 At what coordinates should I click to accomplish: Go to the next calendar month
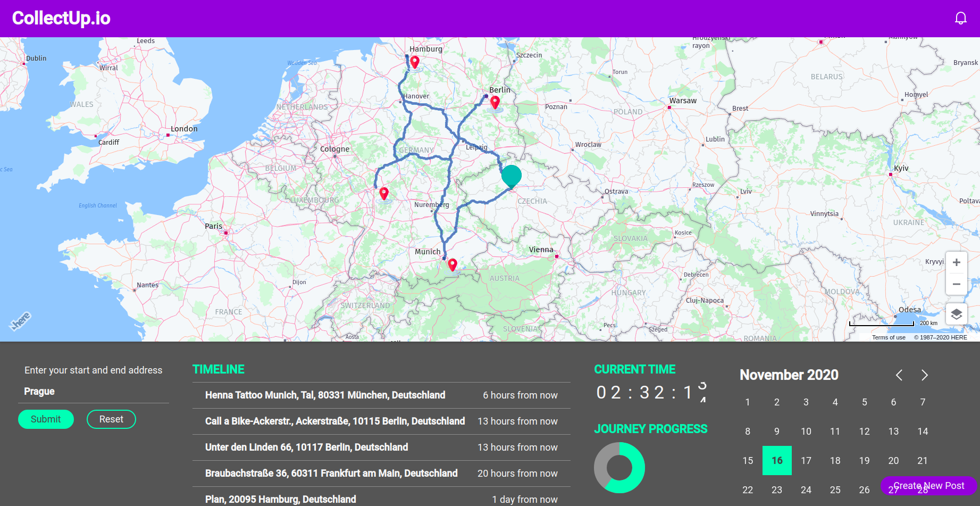pyautogui.click(x=925, y=375)
